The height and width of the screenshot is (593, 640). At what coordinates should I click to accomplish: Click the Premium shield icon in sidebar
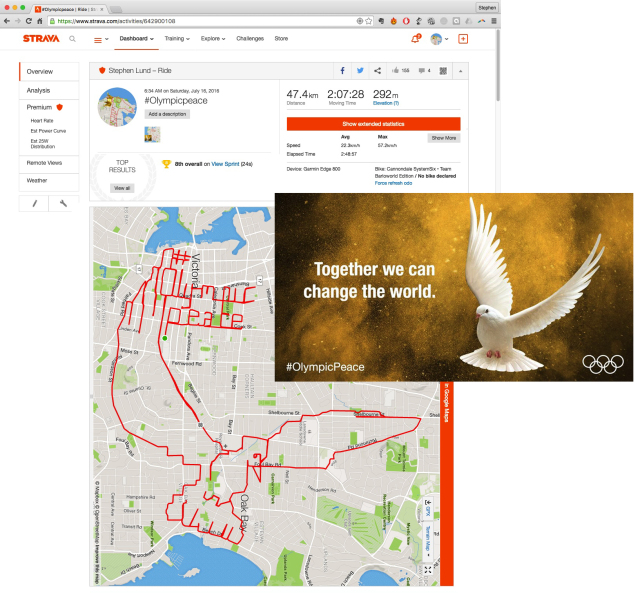coord(60,107)
